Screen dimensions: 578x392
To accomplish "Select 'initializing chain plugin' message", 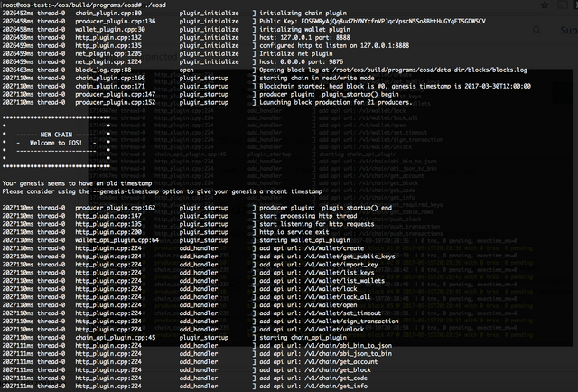I will click(x=303, y=14).
